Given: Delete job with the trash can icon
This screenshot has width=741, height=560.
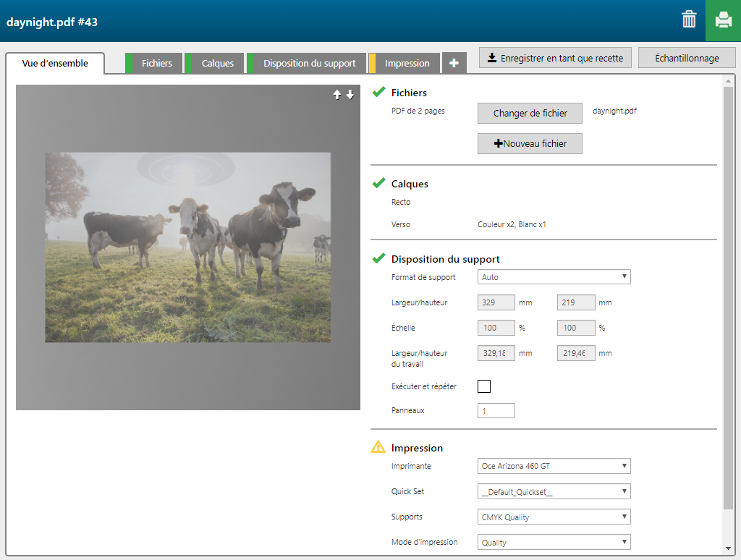Looking at the screenshot, I should pos(689,20).
